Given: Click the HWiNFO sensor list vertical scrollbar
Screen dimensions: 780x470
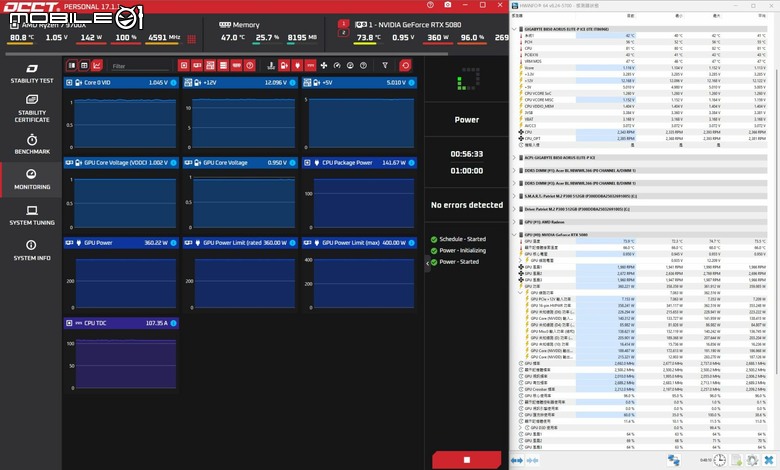Looking at the screenshot, I should (x=777, y=219).
